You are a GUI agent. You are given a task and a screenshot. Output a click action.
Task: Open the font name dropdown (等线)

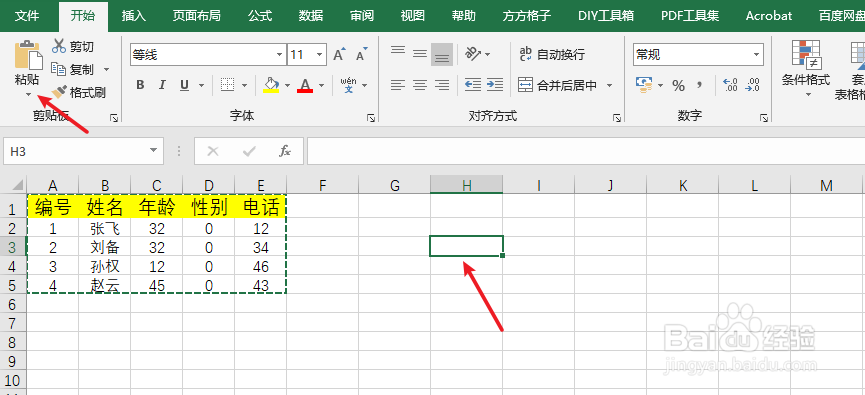(280, 55)
